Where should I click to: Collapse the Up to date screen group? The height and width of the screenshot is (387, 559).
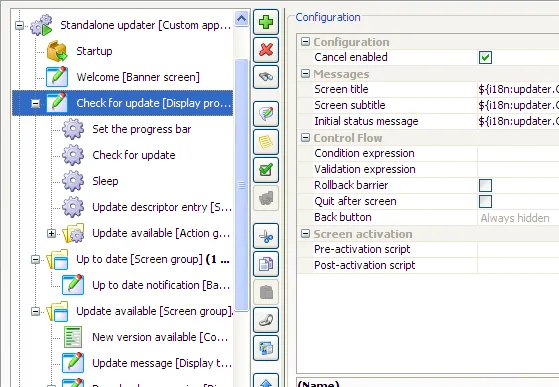click(35, 259)
